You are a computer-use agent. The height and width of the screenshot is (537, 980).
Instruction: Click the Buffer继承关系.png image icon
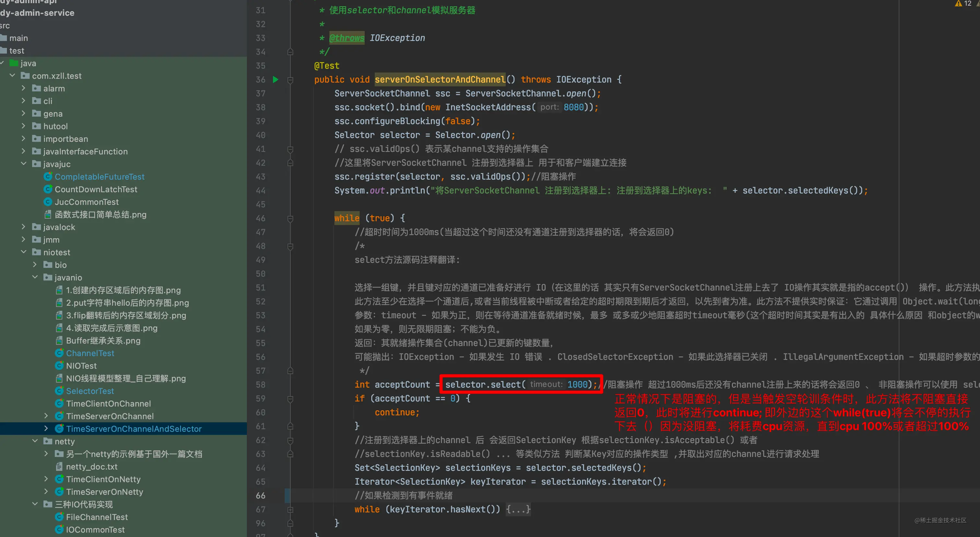click(59, 340)
